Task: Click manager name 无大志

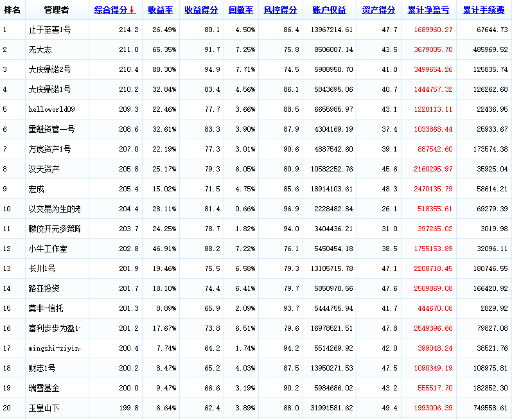Action: 40,50
